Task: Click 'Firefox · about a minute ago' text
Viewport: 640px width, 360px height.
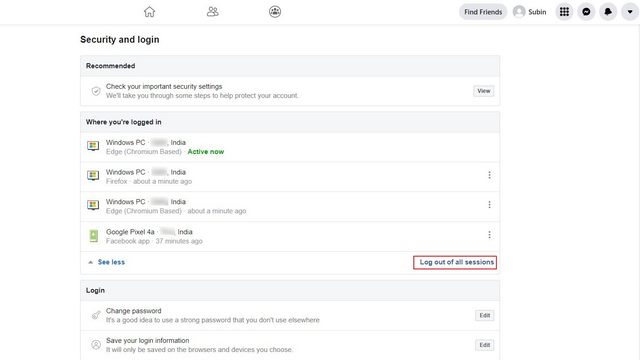Action: [x=149, y=181]
